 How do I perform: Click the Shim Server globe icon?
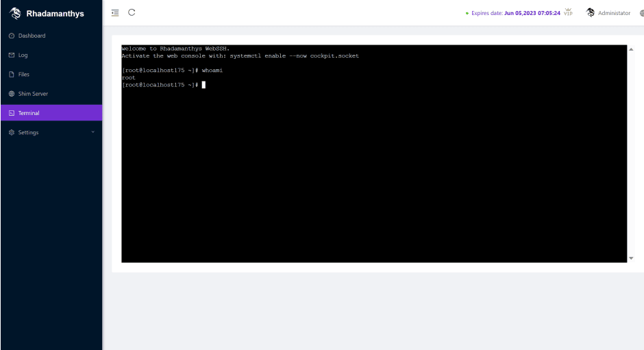click(12, 94)
